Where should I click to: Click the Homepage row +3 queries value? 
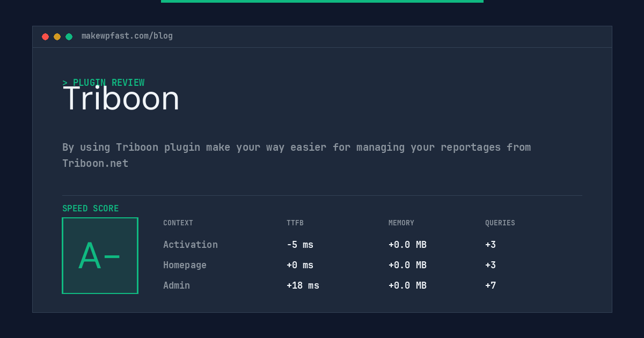pos(491,265)
